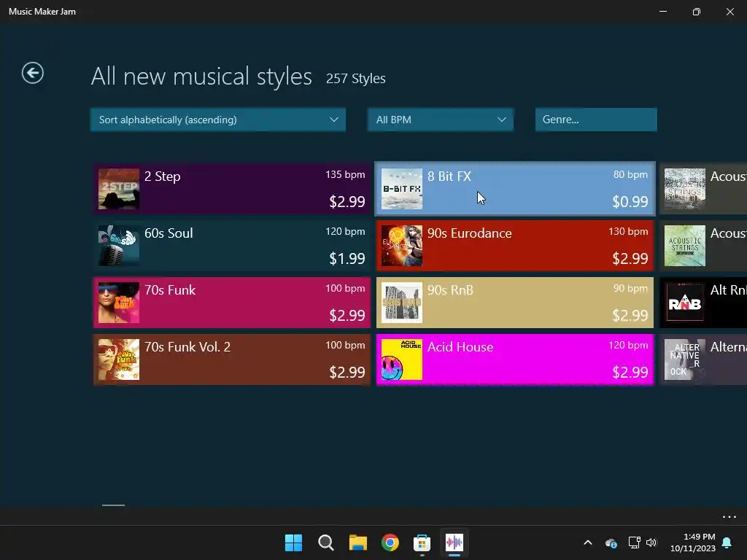Click the Music Maker Jam taskbar icon
Screen dimensions: 747x560
coord(454,542)
